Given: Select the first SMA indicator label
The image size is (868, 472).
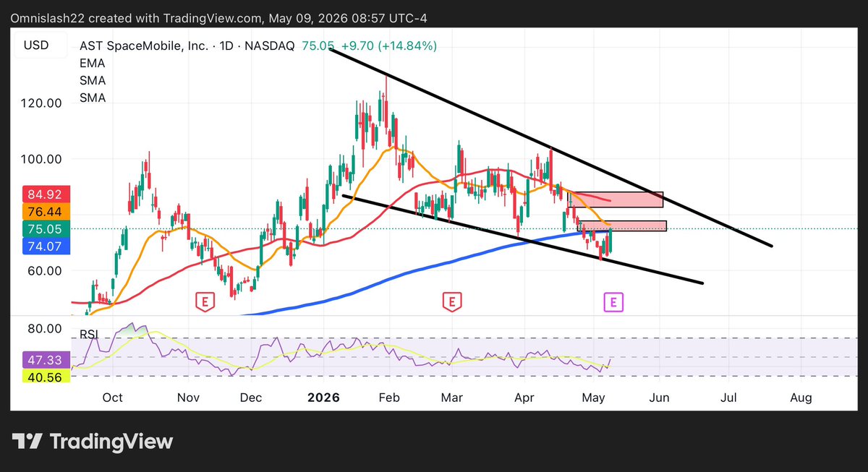Looking at the screenshot, I should click(x=93, y=80).
